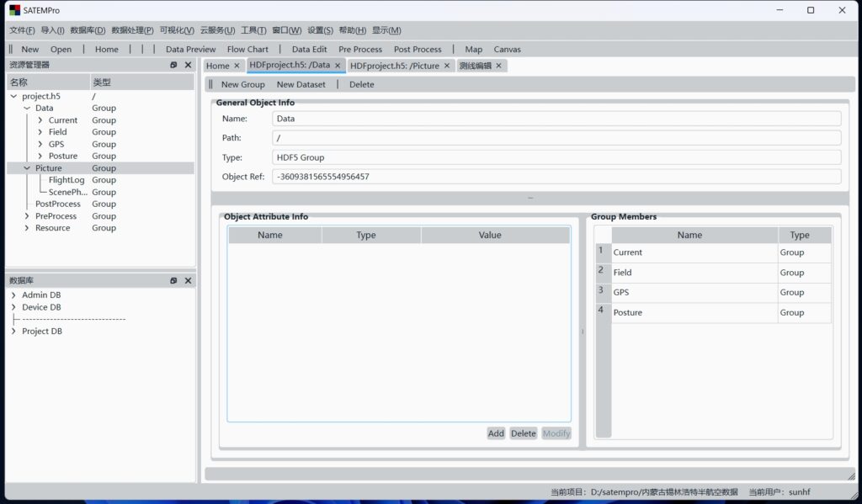Click Add under Object Attribute Info

pyautogui.click(x=496, y=433)
